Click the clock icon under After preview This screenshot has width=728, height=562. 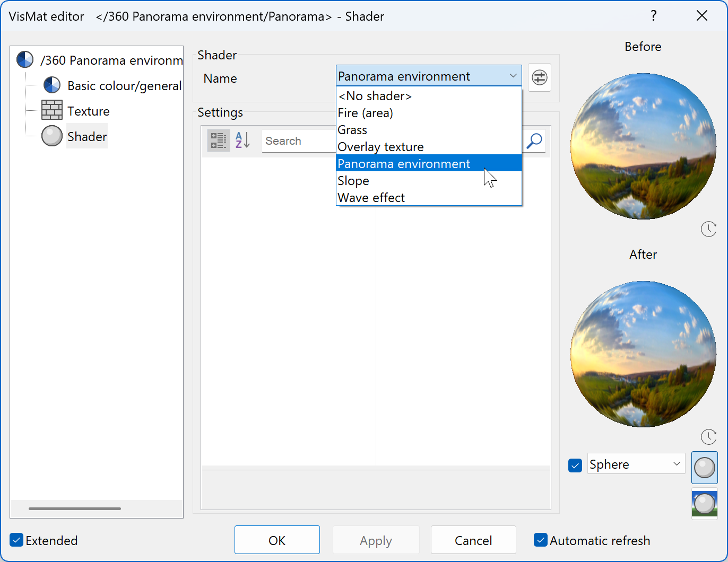click(x=708, y=437)
